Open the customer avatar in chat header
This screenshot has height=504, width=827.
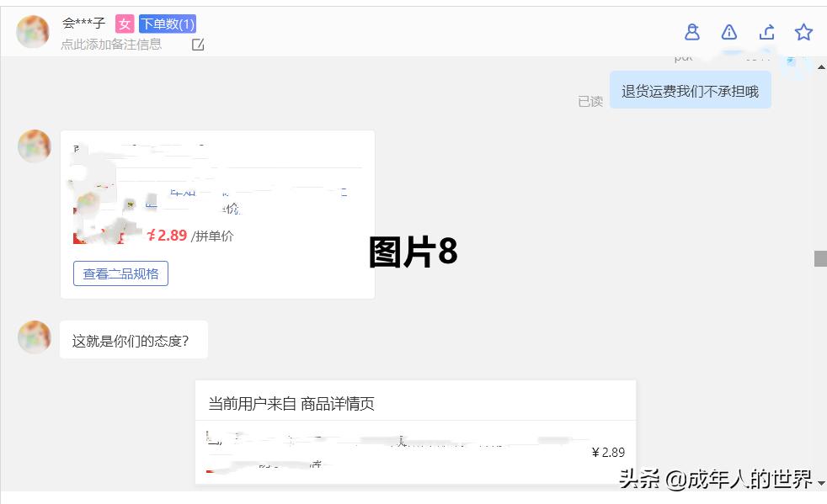33,31
